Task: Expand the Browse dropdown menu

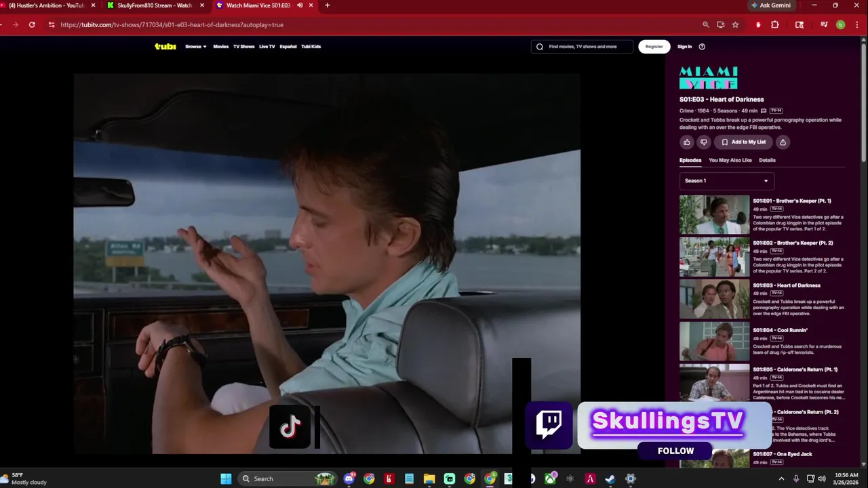Action: coord(196,47)
